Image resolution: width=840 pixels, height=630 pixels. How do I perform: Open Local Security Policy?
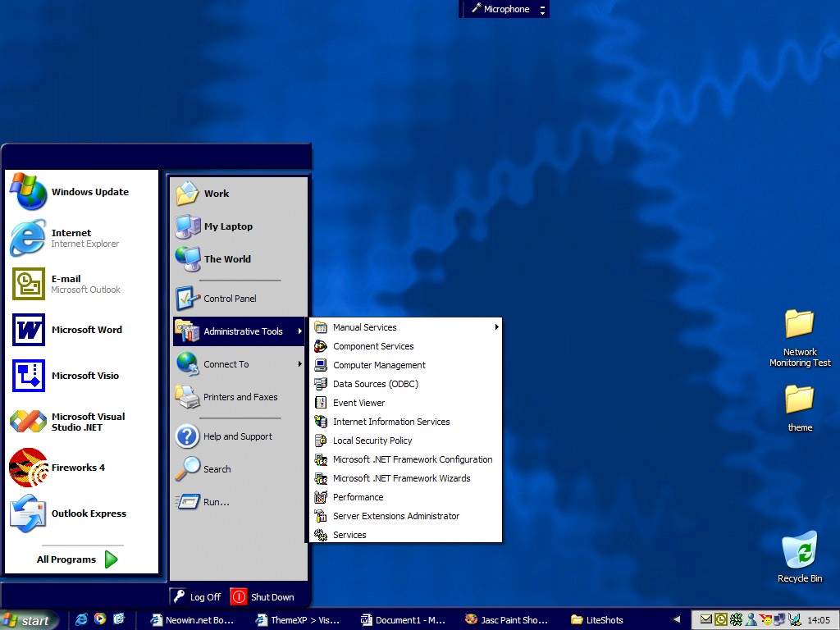pyautogui.click(x=406, y=441)
